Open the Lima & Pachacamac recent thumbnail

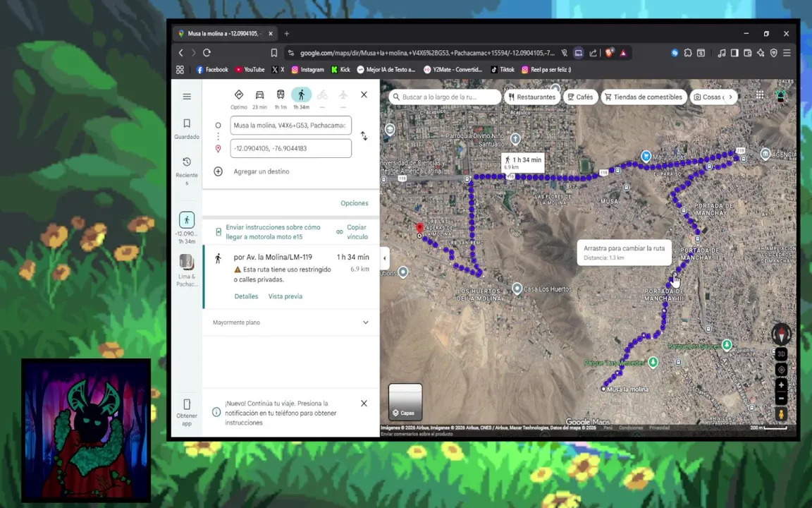tap(186, 262)
